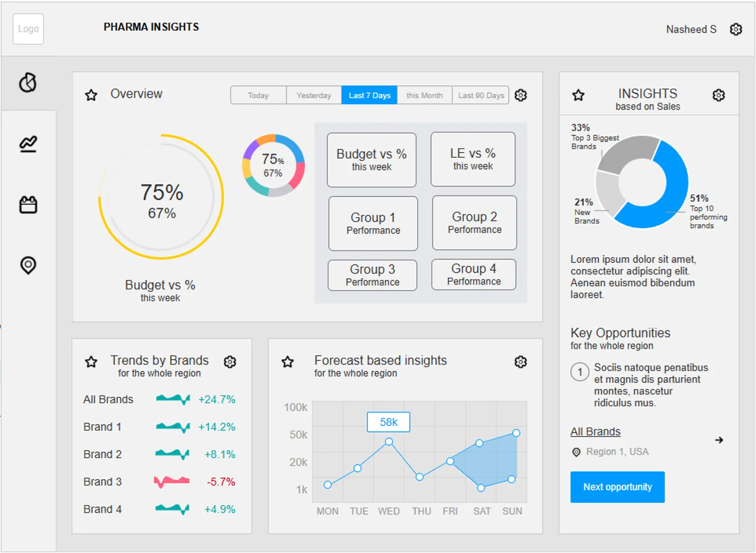Click the 51% Top 10 performing brands label

click(x=708, y=211)
